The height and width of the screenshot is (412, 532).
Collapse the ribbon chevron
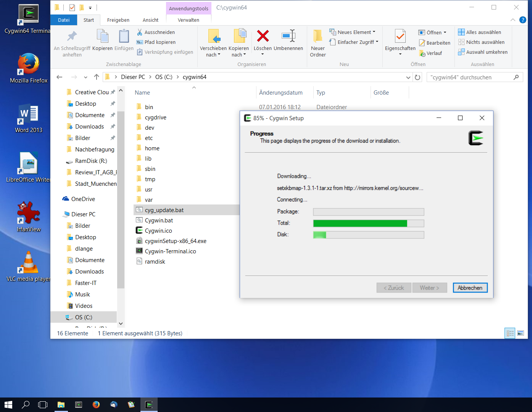pyautogui.click(x=513, y=20)
